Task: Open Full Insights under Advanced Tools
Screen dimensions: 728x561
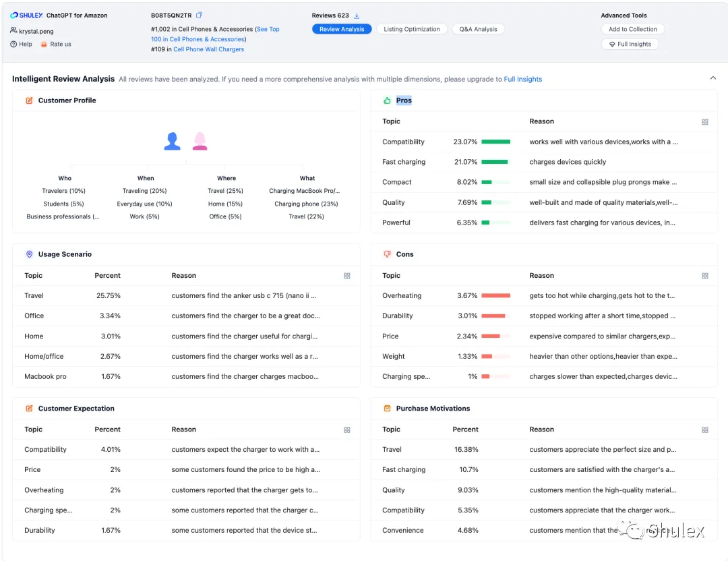Action: (x=630, y=44)
